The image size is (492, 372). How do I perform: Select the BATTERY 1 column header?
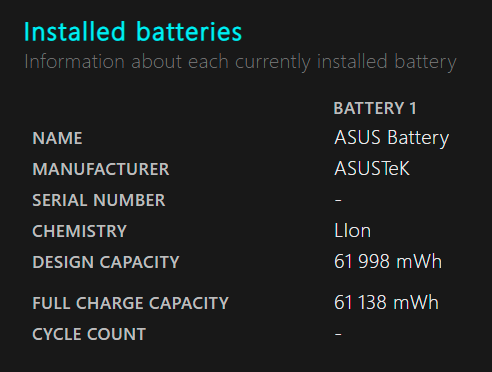tap(375, 108)
